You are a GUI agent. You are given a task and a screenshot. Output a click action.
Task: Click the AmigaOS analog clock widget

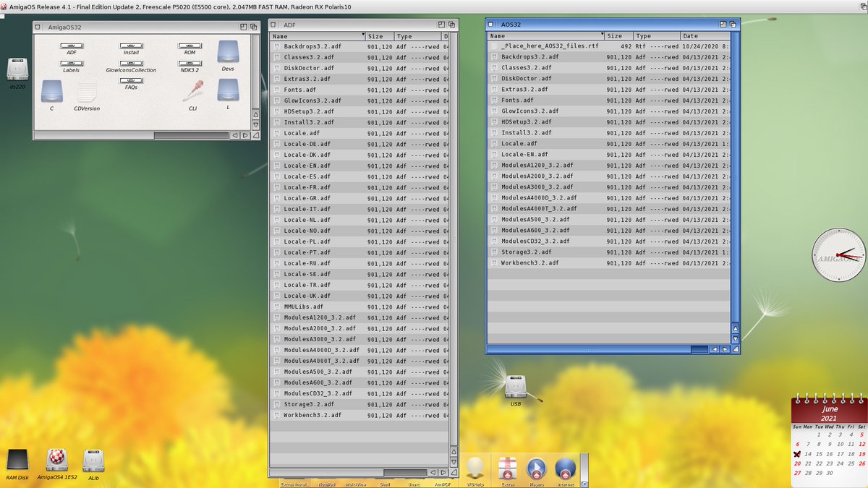[x=838, y=255]
